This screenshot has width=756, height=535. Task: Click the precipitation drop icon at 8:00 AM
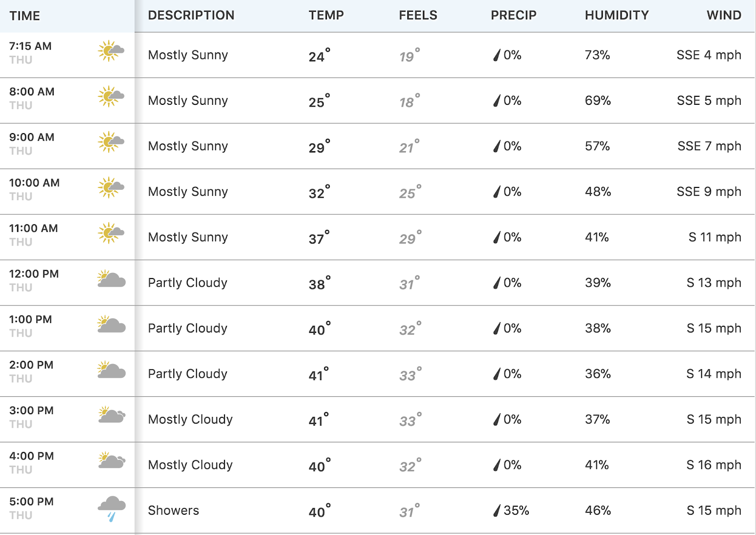coord(497,101)
